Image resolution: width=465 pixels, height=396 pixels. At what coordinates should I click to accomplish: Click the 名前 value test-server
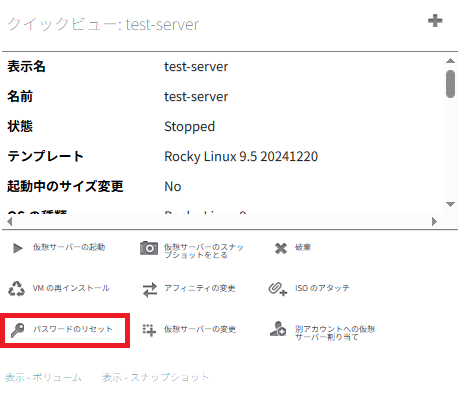pos(196,97)
